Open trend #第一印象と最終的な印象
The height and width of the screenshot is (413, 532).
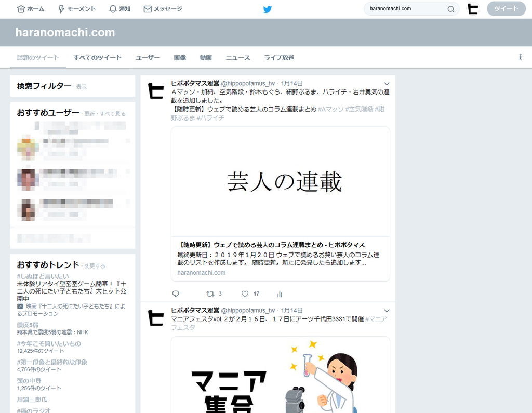[52, 362]
